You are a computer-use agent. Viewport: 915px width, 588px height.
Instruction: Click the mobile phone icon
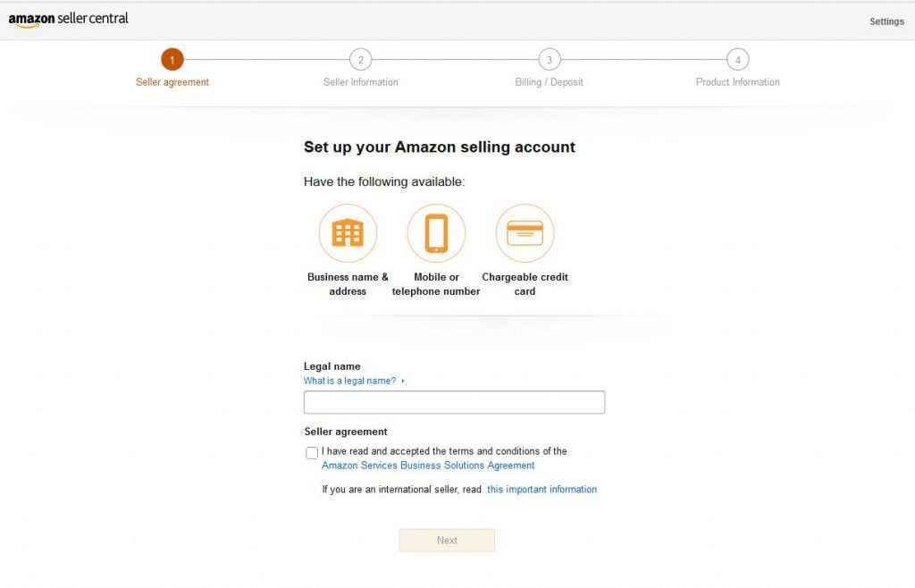pos(436,233)
